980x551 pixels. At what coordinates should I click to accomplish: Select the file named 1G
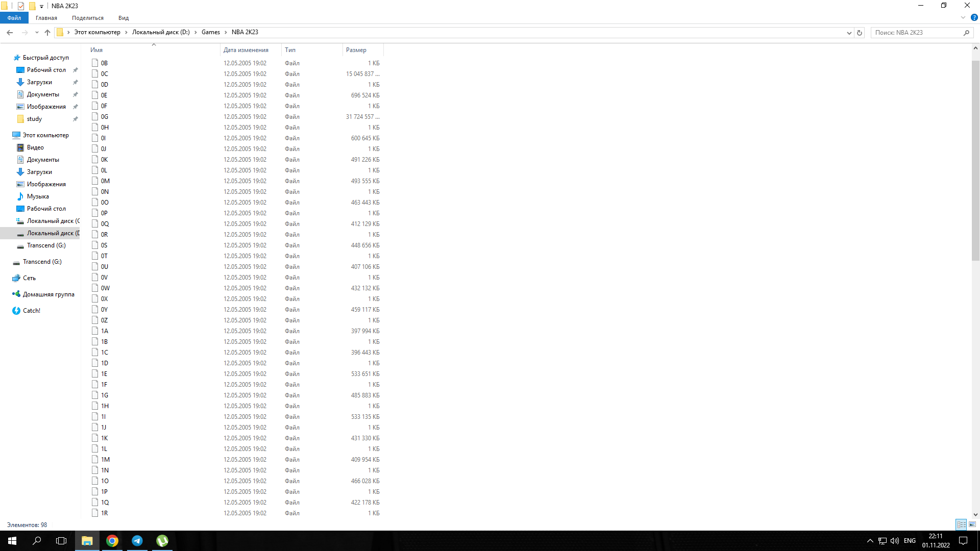[105, 395]
